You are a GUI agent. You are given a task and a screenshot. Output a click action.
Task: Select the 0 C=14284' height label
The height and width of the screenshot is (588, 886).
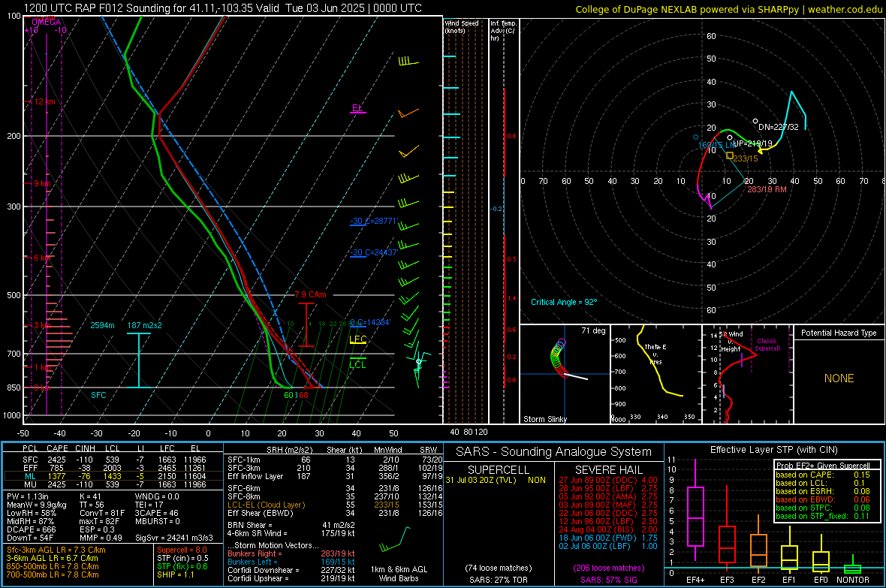pyautogui.click(x=370, y=322)
